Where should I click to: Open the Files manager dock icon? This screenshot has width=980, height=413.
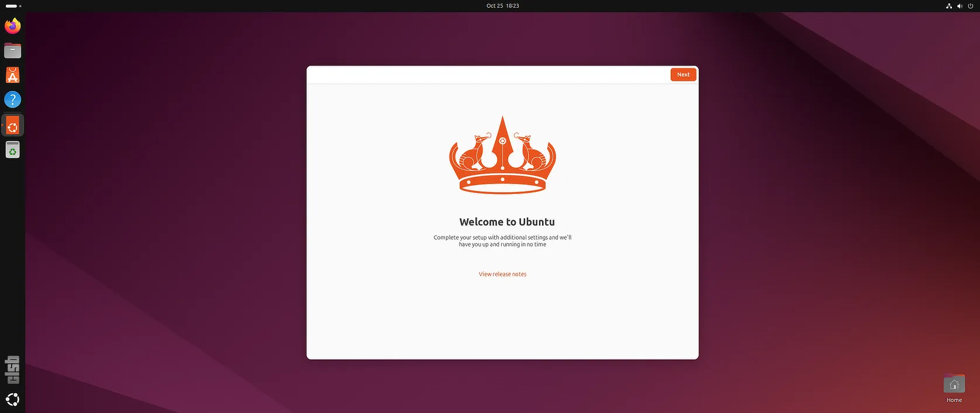pos(12,51)
